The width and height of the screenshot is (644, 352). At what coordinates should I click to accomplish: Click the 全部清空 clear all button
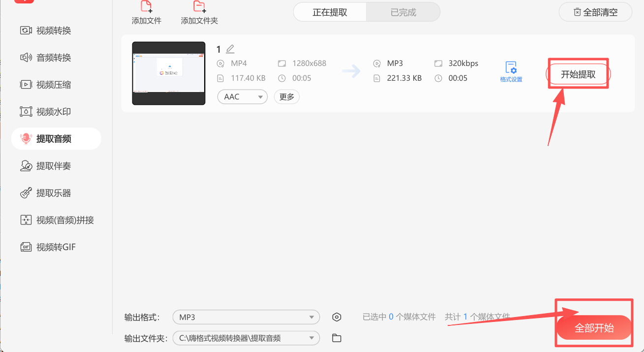point(595,12)
